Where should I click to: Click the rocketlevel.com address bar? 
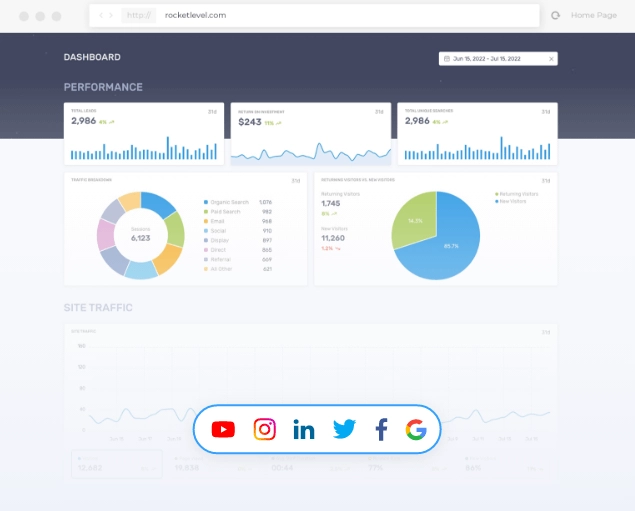click(330, 16)
